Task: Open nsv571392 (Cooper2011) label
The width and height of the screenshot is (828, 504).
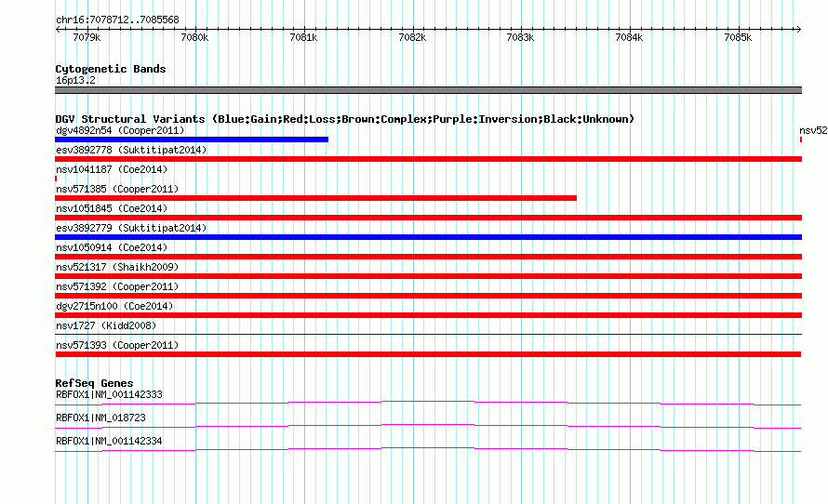Action: click(x=117, y=286)
